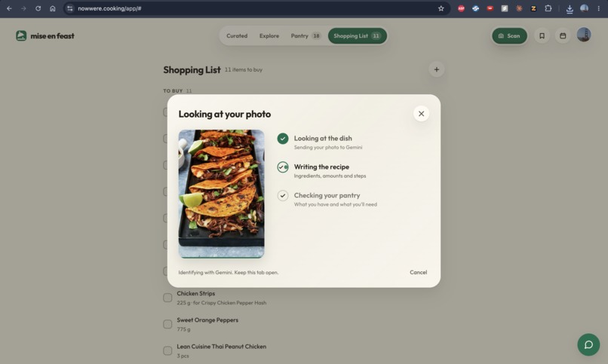Screen dimensions: 608x364
Task: Go back in browser history
Action: (x=9, y=8)
